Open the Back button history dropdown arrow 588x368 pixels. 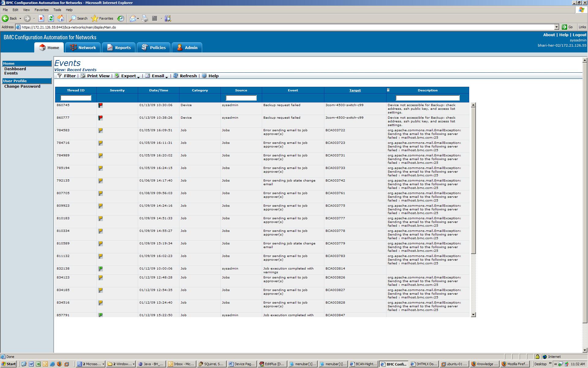[x=20, y=18]
